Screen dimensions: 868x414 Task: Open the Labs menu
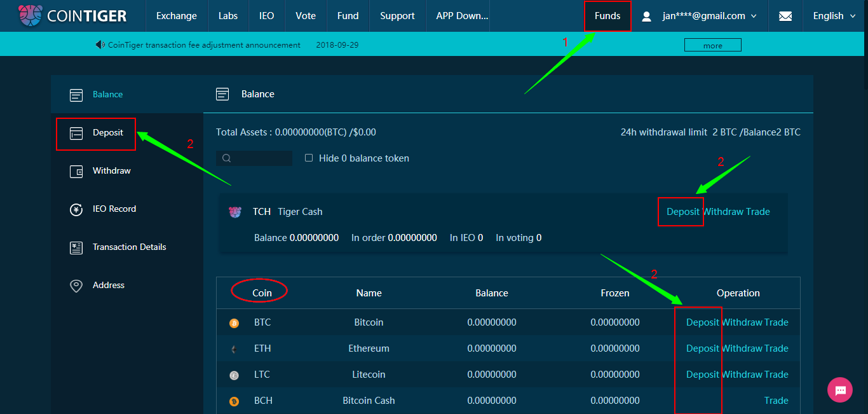[x=228, y=16]
